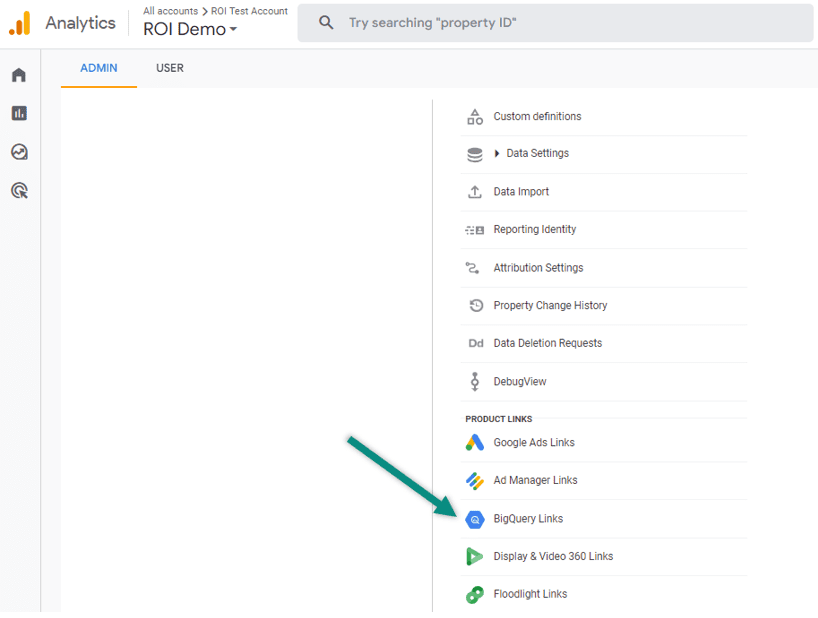Click the search magnifier icon
818x618 pixels.
click(326, 22)
